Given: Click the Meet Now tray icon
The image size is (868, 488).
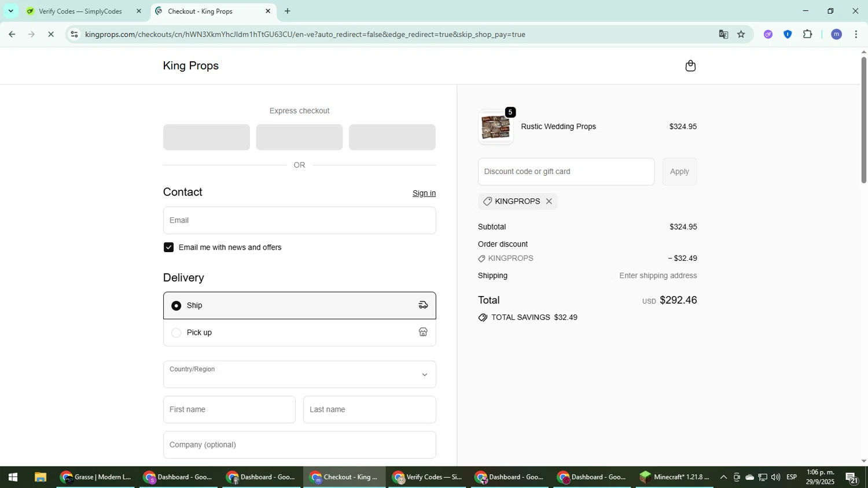Looking at the screenshot, I should tap(737, 478).
